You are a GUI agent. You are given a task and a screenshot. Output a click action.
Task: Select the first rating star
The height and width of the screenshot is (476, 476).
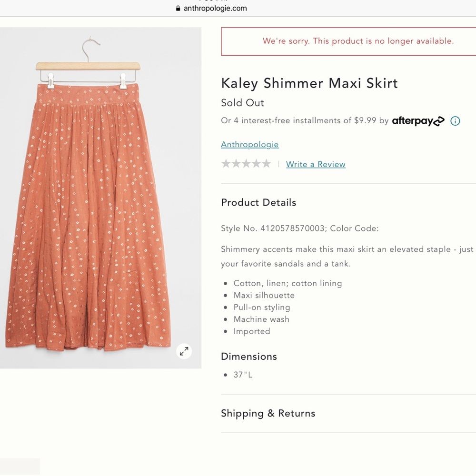(x=226, y=163)
